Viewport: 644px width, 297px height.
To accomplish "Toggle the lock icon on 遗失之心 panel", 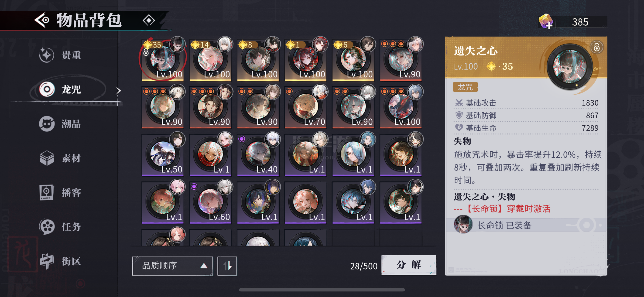I will pyautogui.click(x=597, y=47).
